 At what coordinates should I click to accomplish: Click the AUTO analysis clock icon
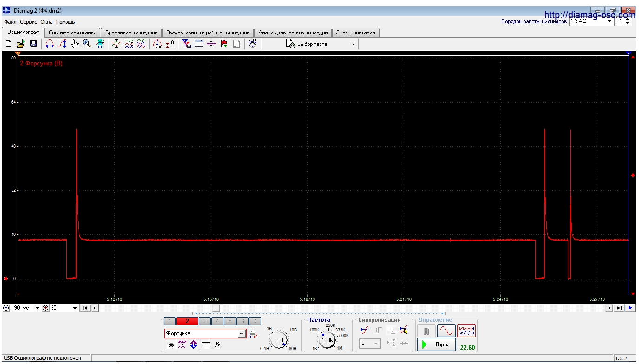(252, 44)
